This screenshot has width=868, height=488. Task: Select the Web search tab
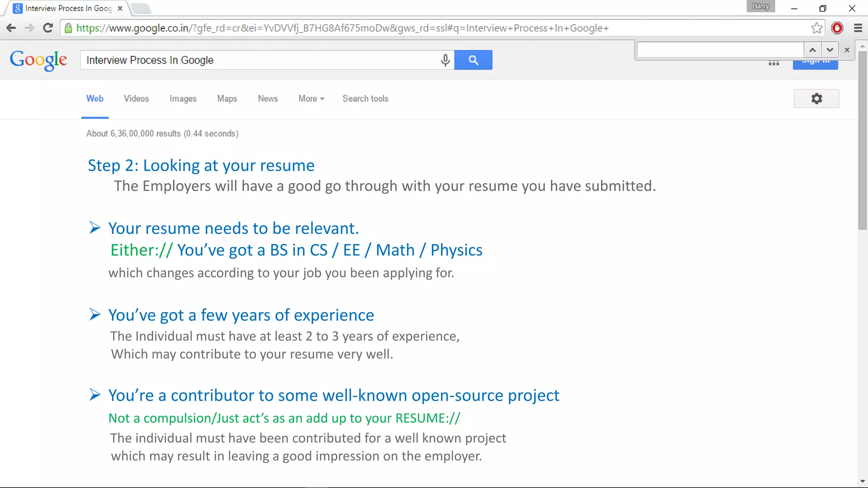click(95, 99)
